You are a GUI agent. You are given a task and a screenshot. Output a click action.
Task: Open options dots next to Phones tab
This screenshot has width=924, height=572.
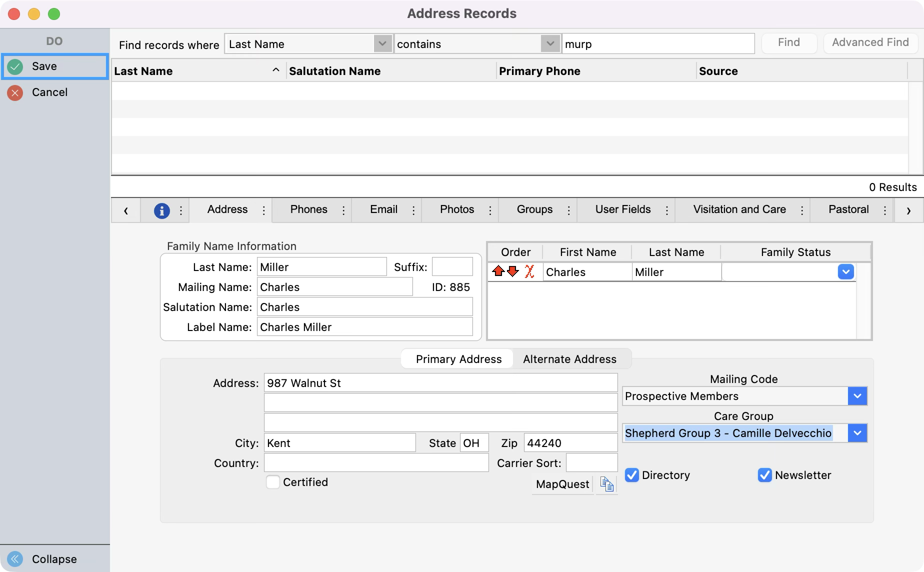pos(343,210)
